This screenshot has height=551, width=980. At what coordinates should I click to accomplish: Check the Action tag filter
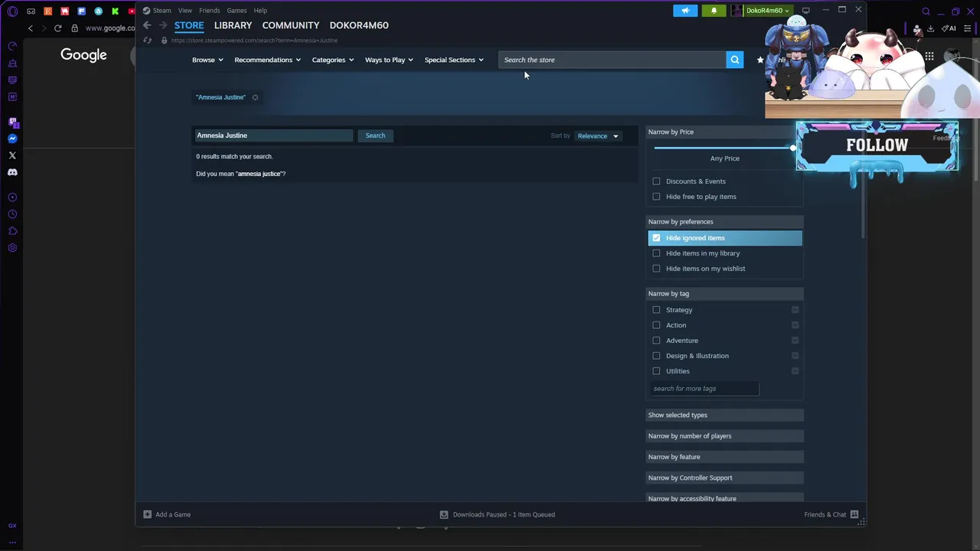[656, 325]
